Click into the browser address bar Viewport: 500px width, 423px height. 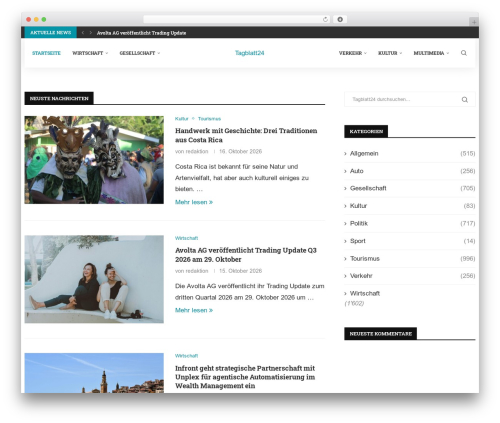click(237, 19)
